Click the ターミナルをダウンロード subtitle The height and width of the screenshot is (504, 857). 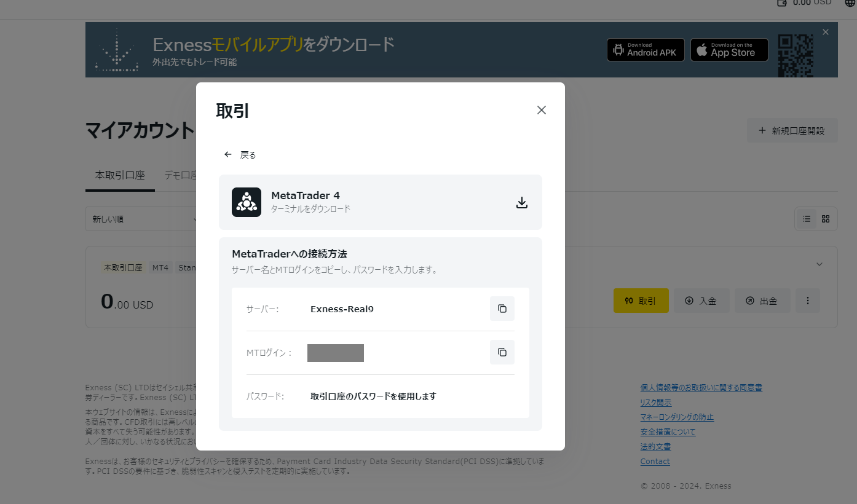pyautogui.click(x=310, y=209)
